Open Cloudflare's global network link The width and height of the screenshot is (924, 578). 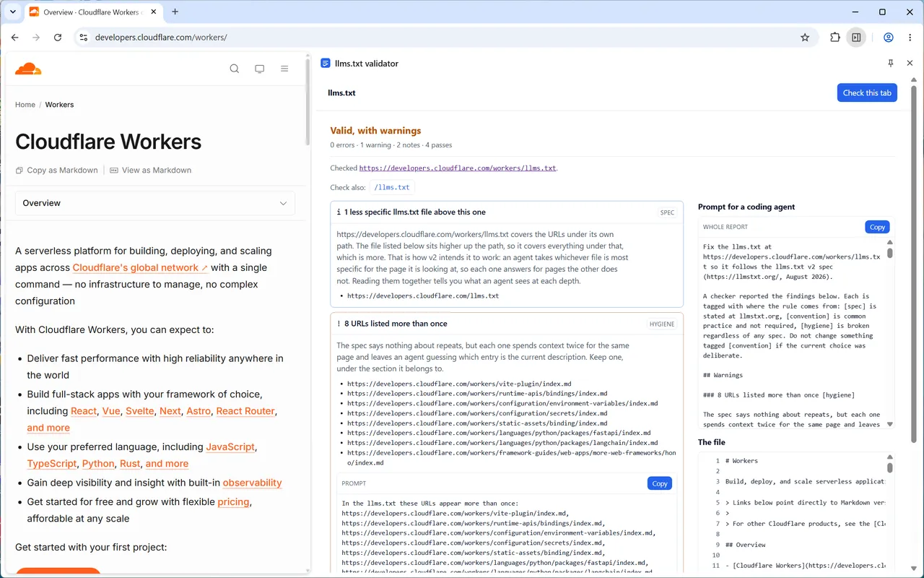(140, 267)
